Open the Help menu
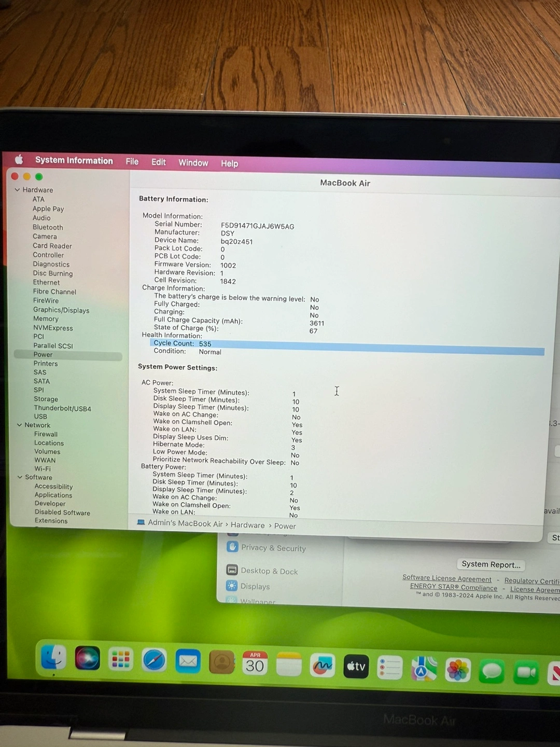Screen dimensions: 560x747 pyautogui.click(x=230, y=163)
